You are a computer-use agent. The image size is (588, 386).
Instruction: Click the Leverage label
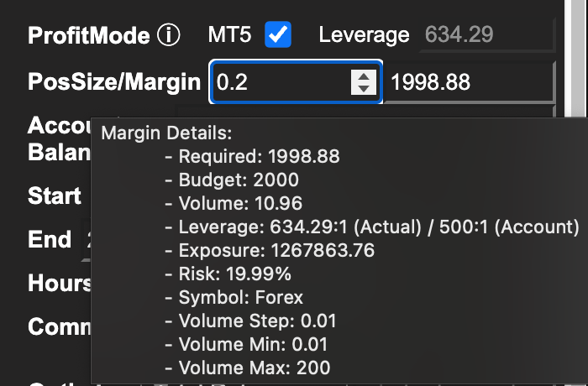coord(364,35)
